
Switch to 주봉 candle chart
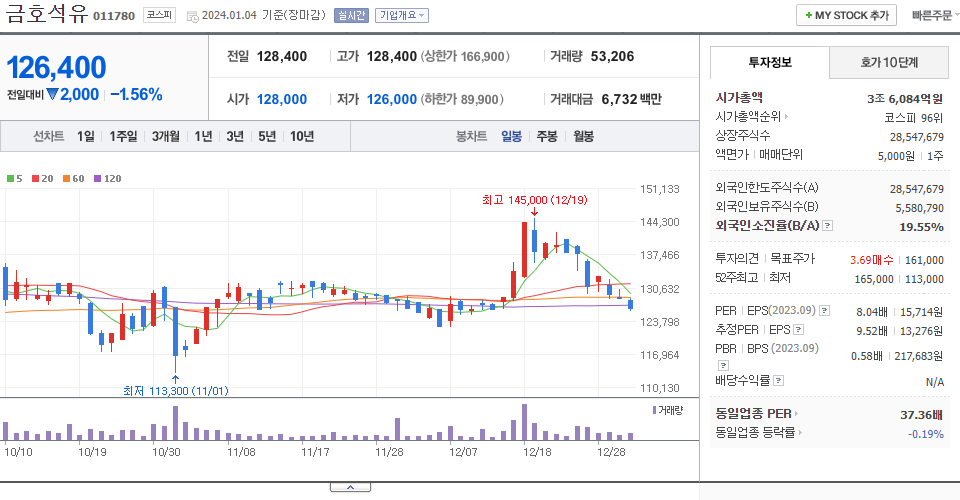(x=547, y=136)
